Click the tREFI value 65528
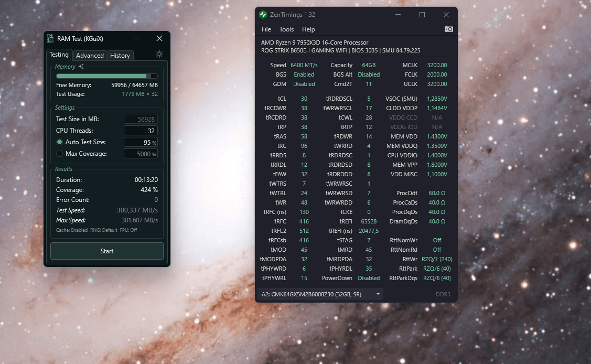Screen dimensions: 591x364 pyautogui.click(x=369, y=221)
